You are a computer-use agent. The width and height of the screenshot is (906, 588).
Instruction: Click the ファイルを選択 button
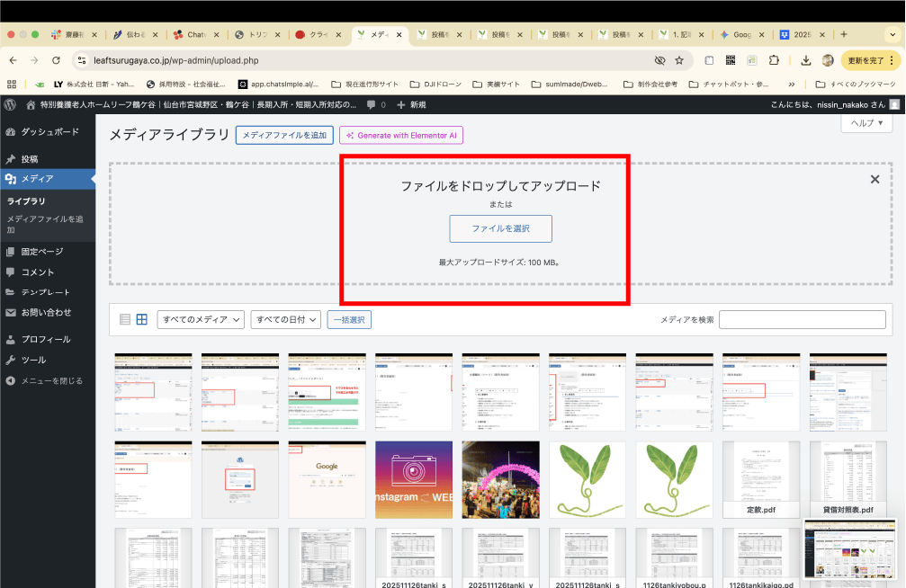pyautogui.click(x=500, y=228)
